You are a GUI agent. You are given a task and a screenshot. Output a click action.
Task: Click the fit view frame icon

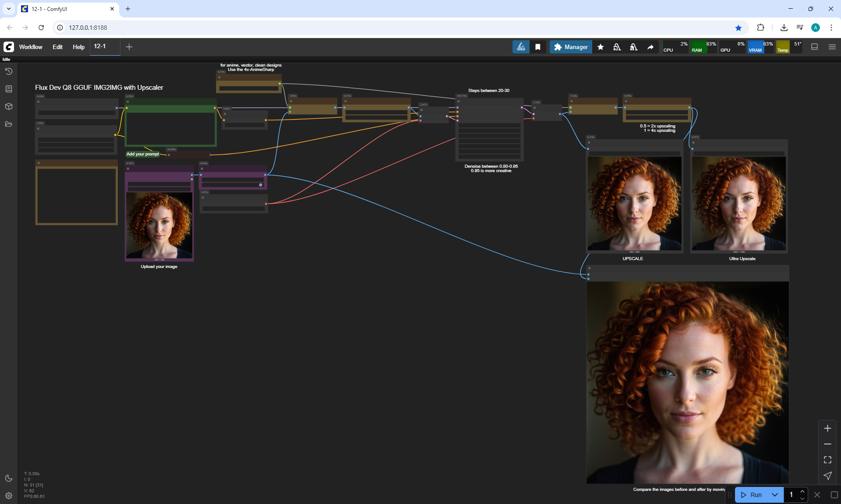coord(827,460)
